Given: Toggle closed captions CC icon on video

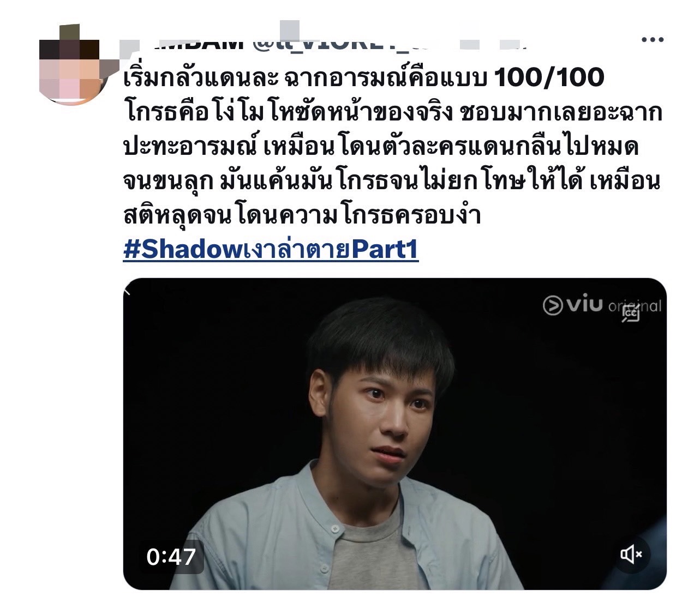Looking at the screenshot, I should point(631,313).
